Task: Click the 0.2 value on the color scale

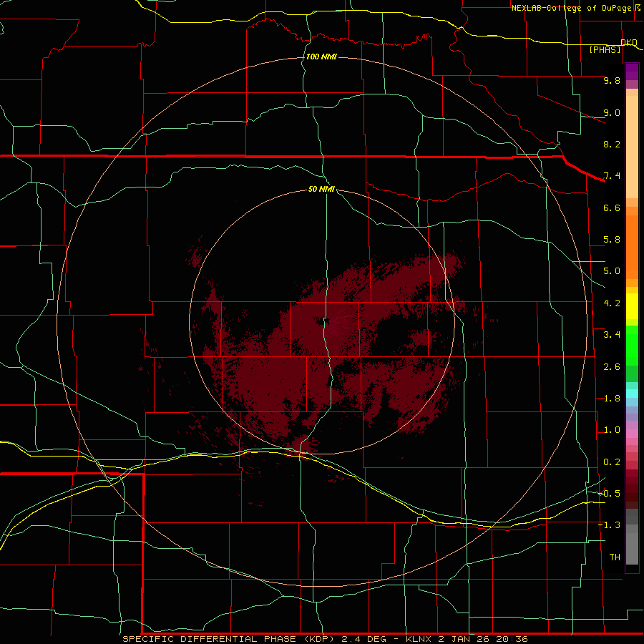Action: click(612, 462)
